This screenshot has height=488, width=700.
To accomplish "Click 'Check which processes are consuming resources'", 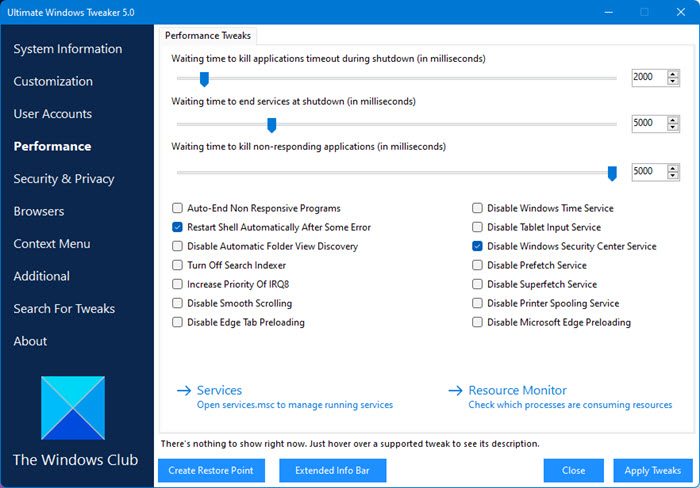I will pyautogui.click(x=570, y=405).
